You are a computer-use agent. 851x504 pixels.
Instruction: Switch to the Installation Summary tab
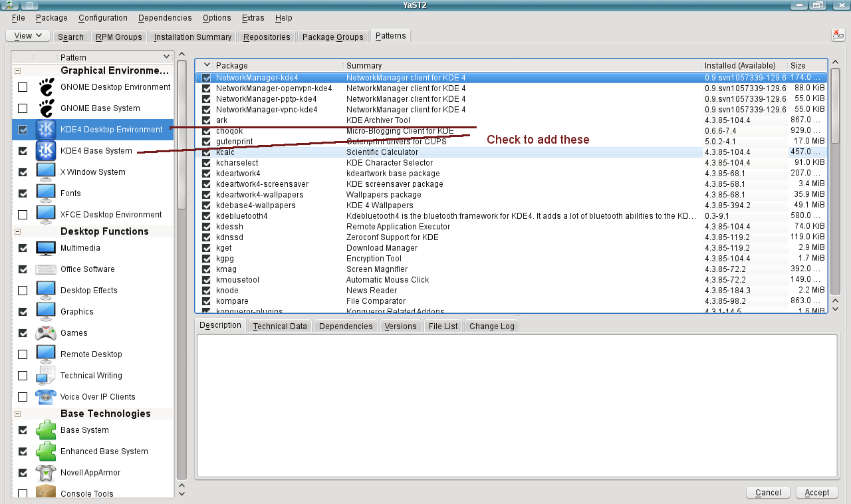click(193, 37)
